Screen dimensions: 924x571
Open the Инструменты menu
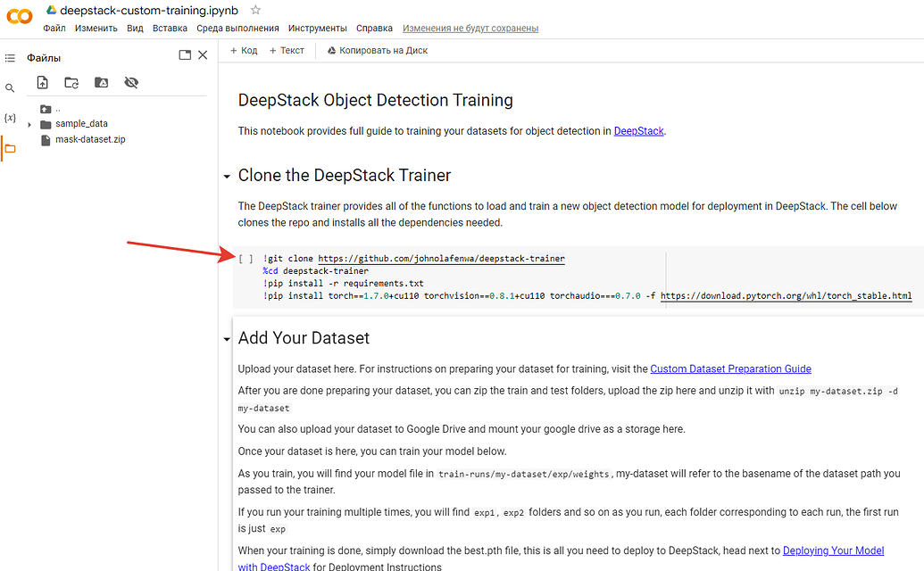317,28
